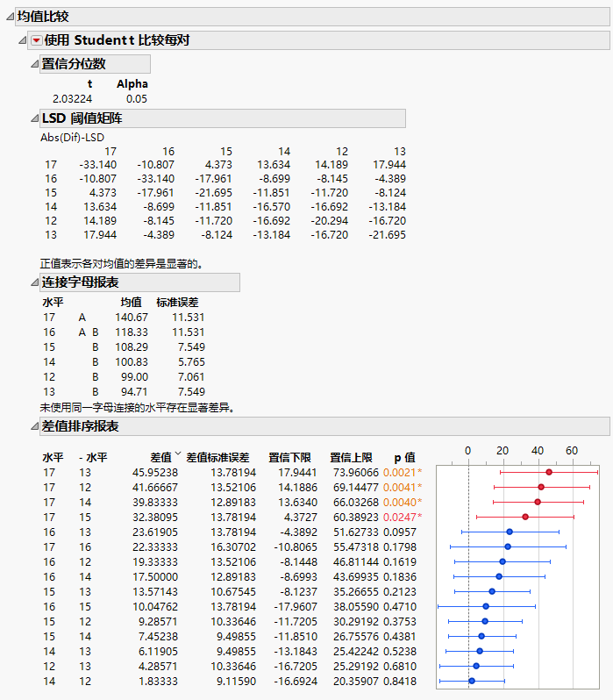Select p value 0.8418

pos(400,682)
